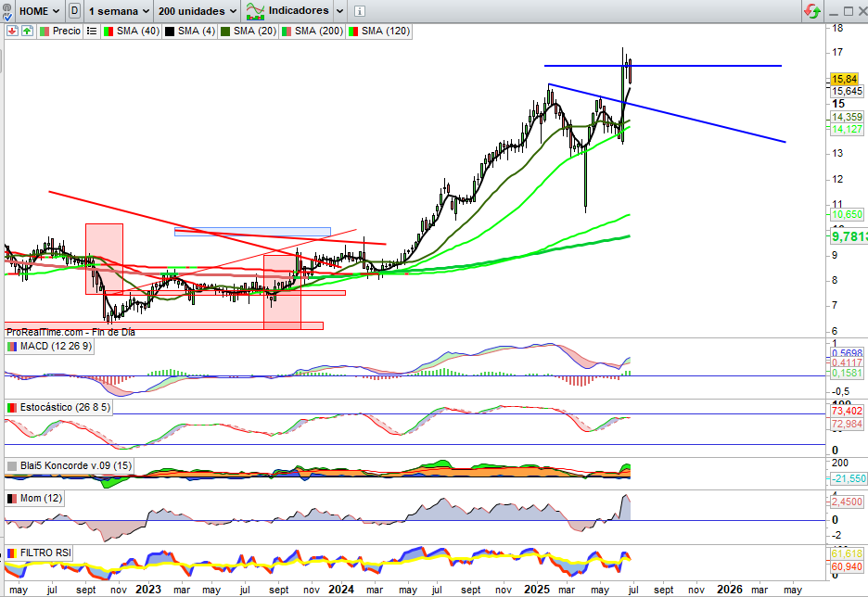The height and width of the screenshot is (597, 868).
Task: Open SMA (200) indicator settings
Action: coord(313,31)
